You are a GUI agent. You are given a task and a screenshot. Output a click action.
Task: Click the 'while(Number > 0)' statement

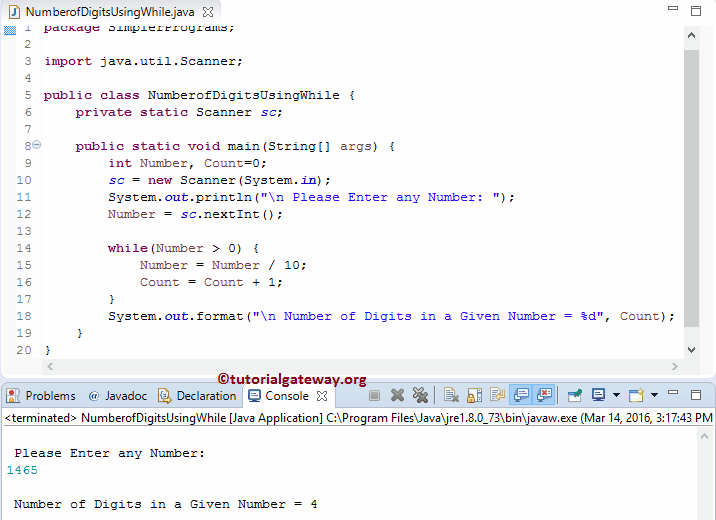(x=184, y=248)
